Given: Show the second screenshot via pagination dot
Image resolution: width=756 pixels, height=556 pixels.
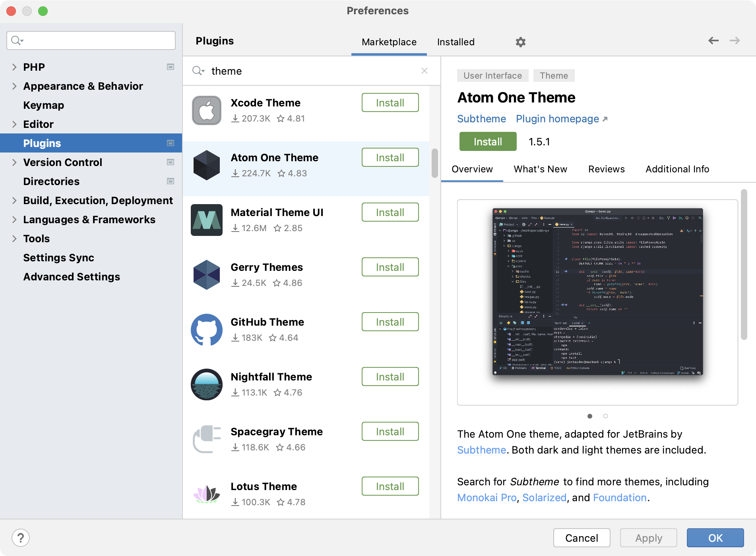Looking at the screenshot, I should pyautogui.click(x=605, y=416).
